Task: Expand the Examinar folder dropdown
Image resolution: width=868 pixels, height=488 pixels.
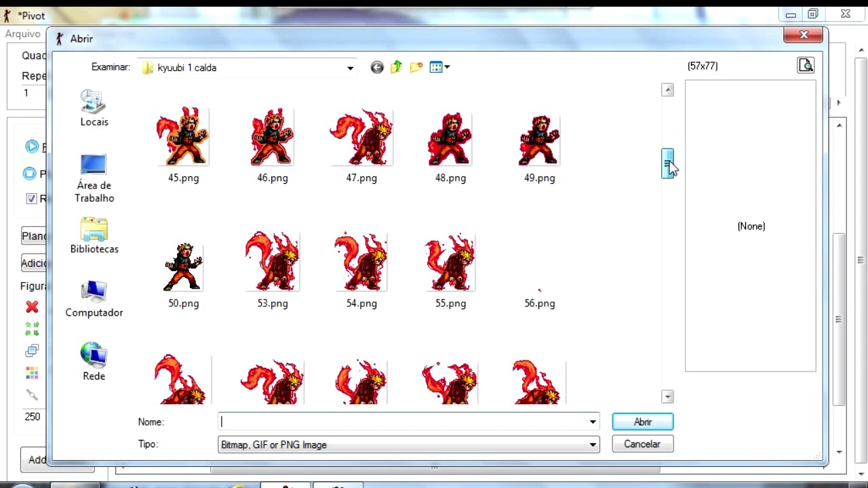Action: coord(350,68)
